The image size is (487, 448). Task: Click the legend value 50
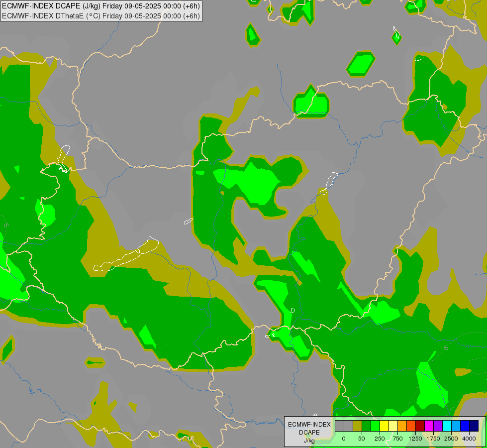[362, 439]
